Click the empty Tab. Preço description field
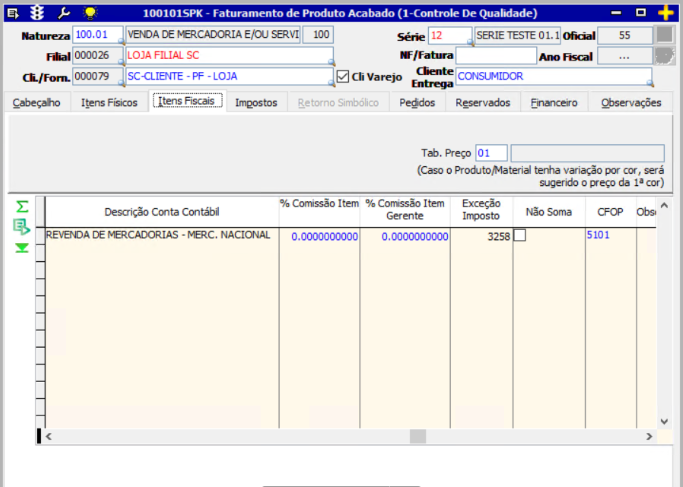 (x=588, y=153)
